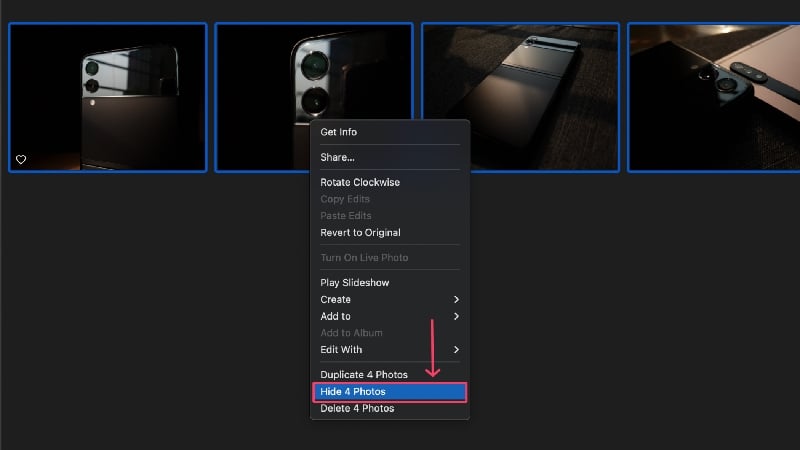Screen dimensions: 800x450
Task: Expand the Edit With submenu
Action: tap(390, 349)
